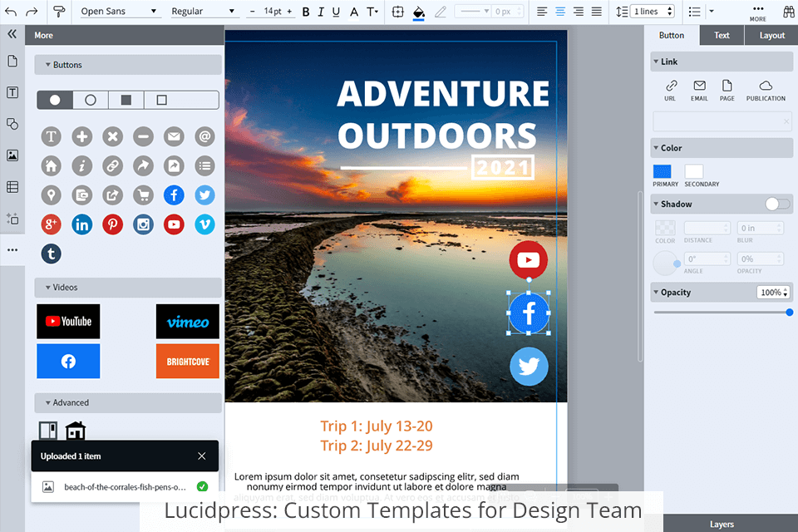Collapse the Advanced section
The width and height of the screenshot is (798, 532).
[x=128, y=402]
